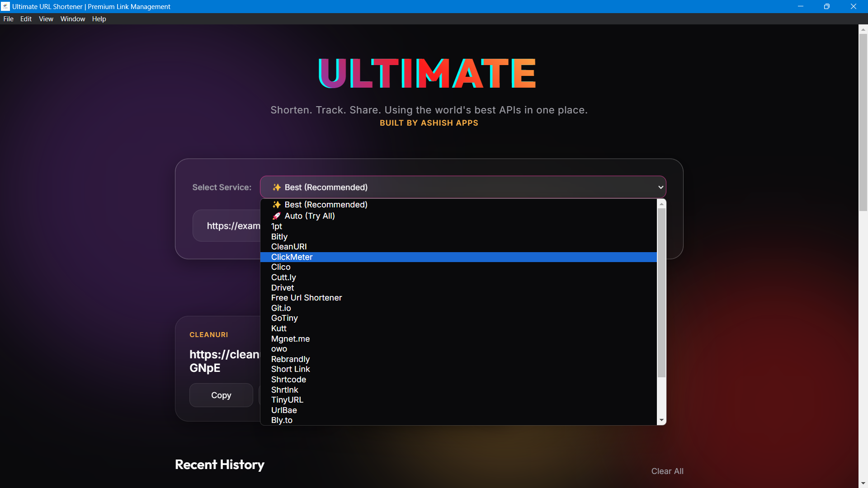Screen dimensions: 868x488
Task: Open the Window menu
Action: click(73, 19)
